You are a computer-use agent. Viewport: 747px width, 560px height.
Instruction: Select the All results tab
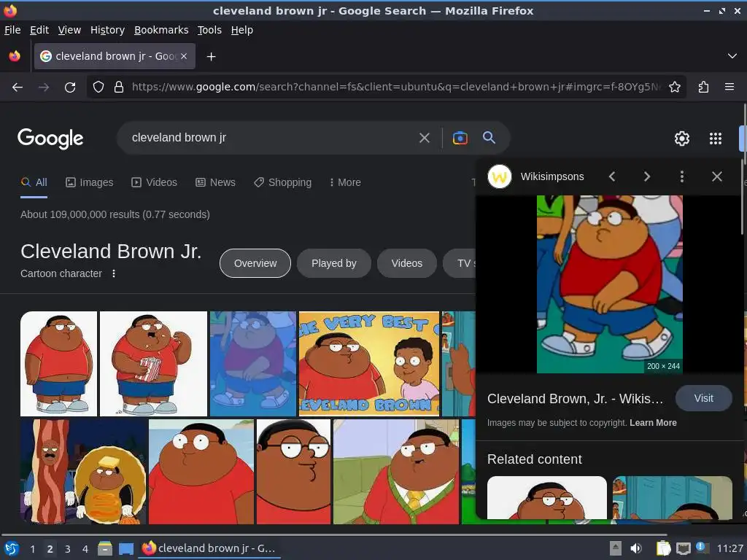[34, 182]
